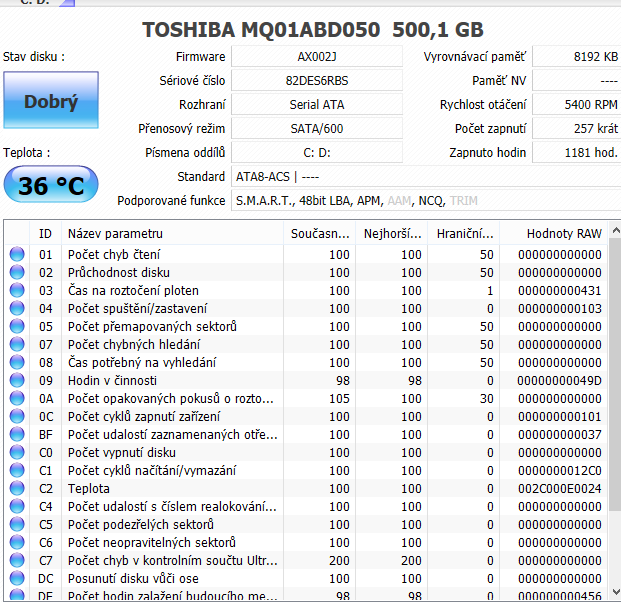
Task: Click status circle for 04 Počet spuštění/zastavení
Action: 17,308
